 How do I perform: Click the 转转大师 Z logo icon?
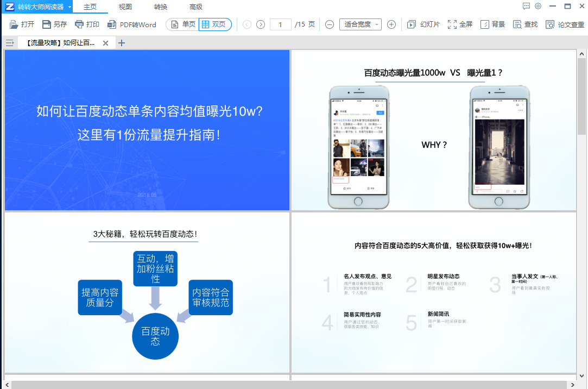coord(10,7)
